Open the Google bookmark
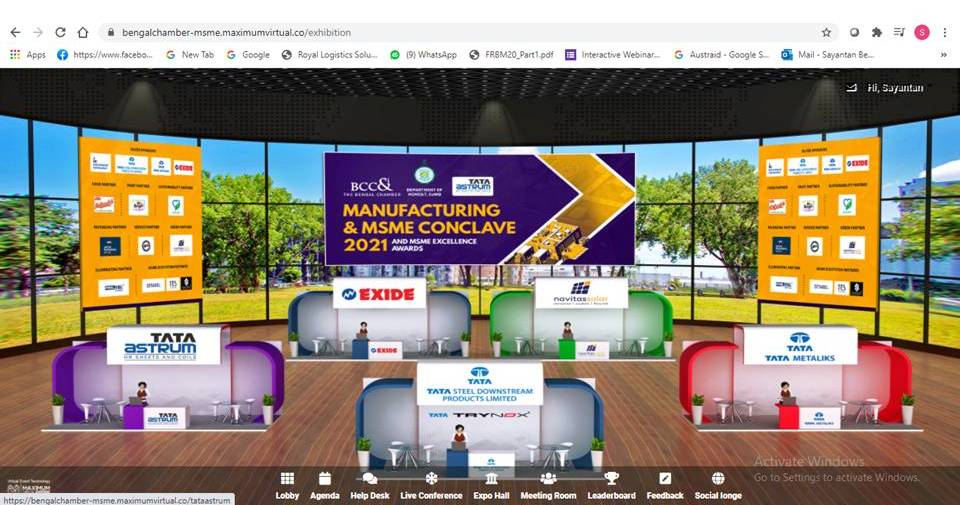The width and height of the screenshot is (960, 505). pos(248,54)
